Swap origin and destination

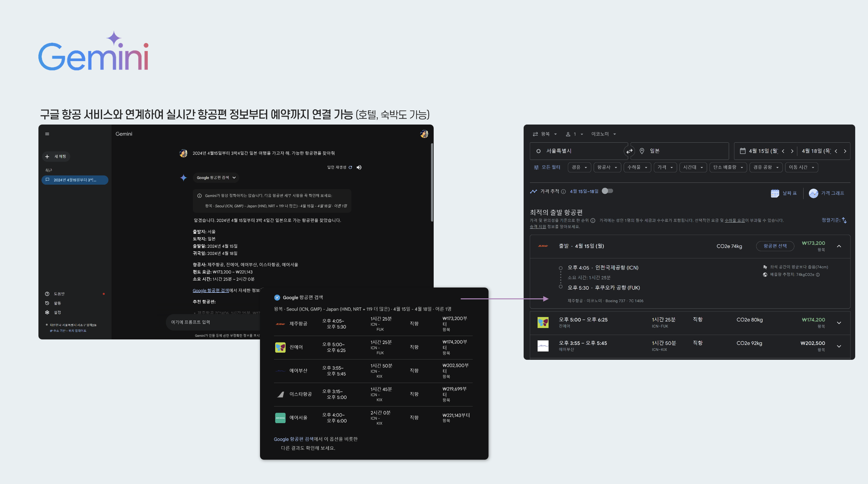point(629,151)
